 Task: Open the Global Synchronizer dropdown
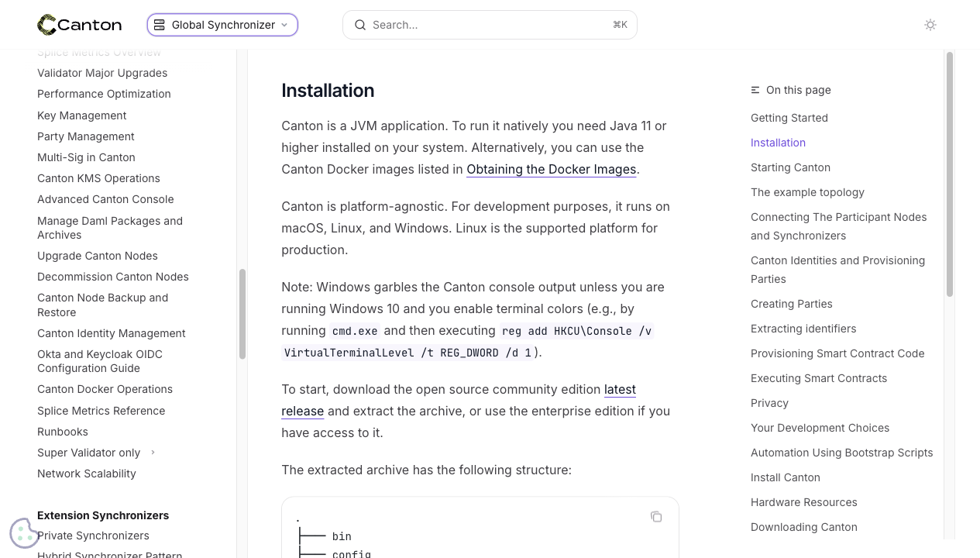tap(222, 25)
